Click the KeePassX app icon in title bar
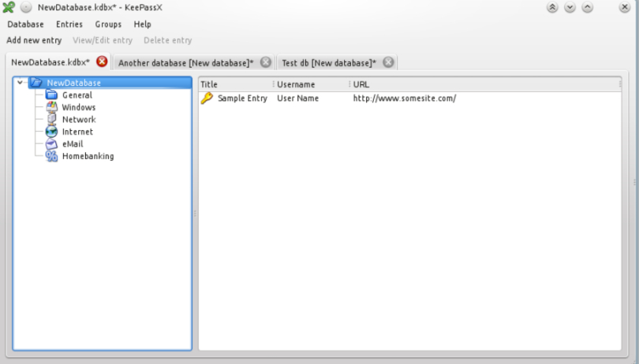 9,7
